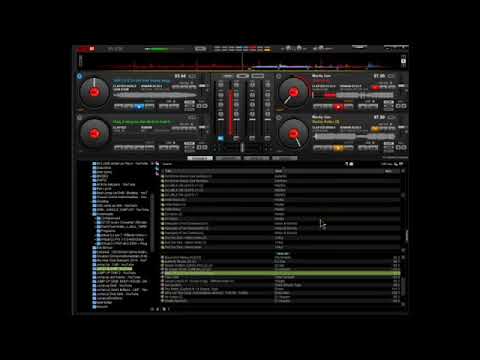The width and height of the screenshot is (480, 360).
Task: Select the deck indicator icon beside upper-right deck
Action: click(279, 76)
